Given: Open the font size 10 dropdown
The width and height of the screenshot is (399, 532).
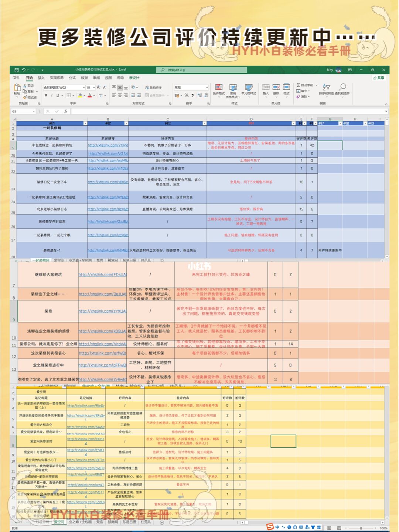Looking at the screenshot, I should pyautogui.click(x=94, y=88).
